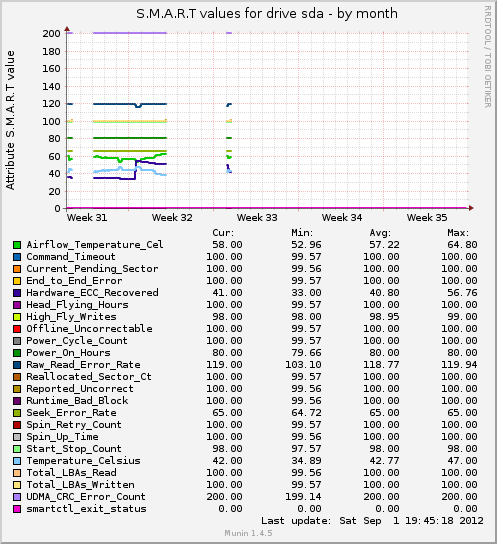Screen dimensions: 497x544
Task: Click the Week 33 x-axis label
Action: click(257, 218)
